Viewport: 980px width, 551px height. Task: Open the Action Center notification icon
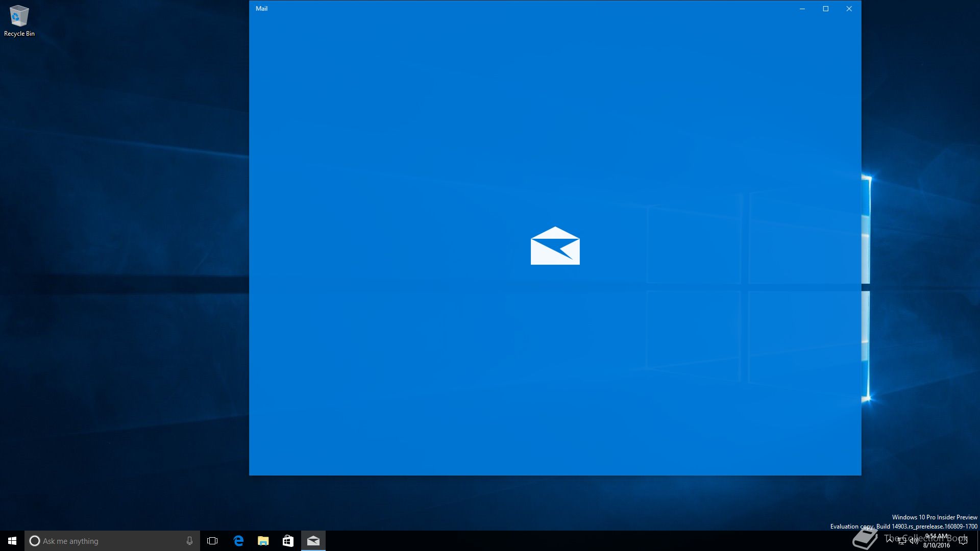coord(963,541)
